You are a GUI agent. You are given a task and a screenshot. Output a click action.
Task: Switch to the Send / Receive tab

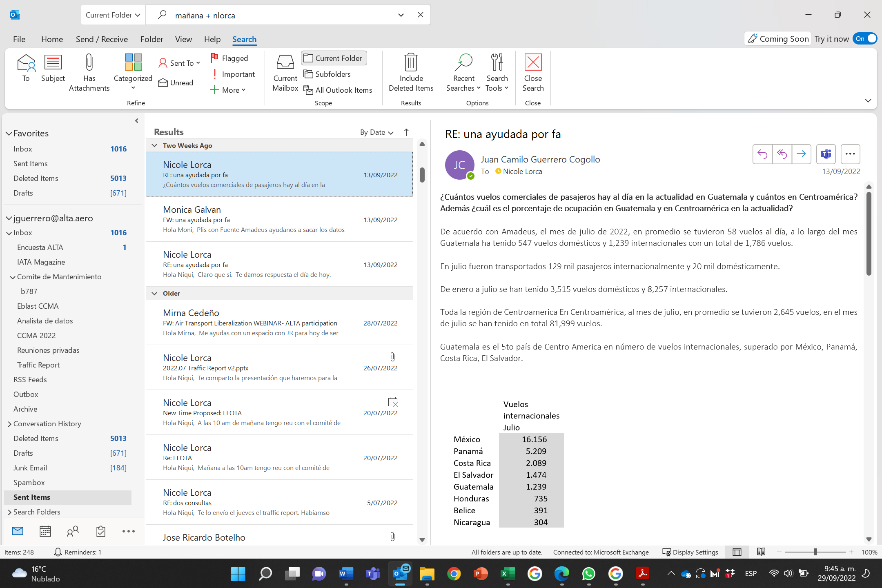[x=102, y=39]
